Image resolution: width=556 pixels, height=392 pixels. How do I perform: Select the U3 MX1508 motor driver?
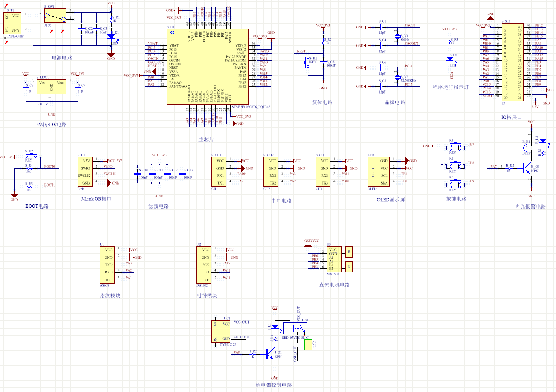pos(334,260)
